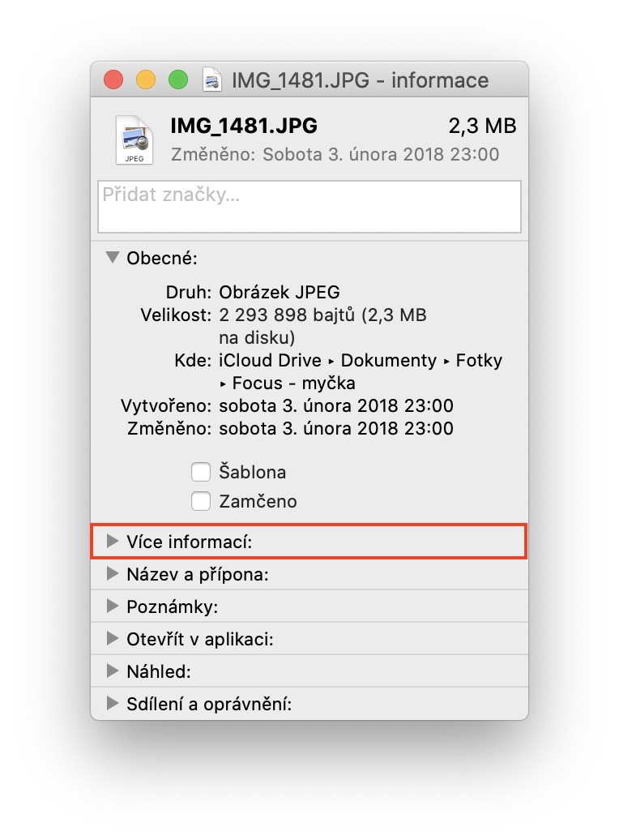Click the IMG_1481.JPG file name in the header

(244, 126)
